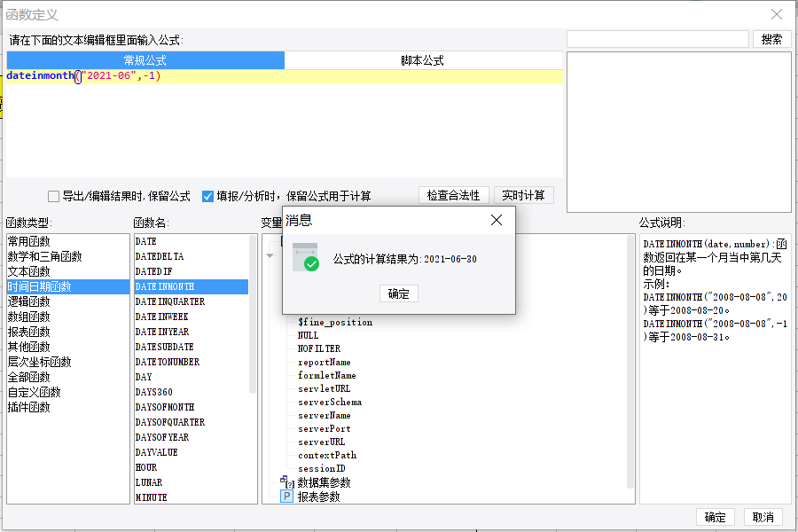Select DAY function
The height and width of the screenshot is (532, 798).
click(192, 377)
